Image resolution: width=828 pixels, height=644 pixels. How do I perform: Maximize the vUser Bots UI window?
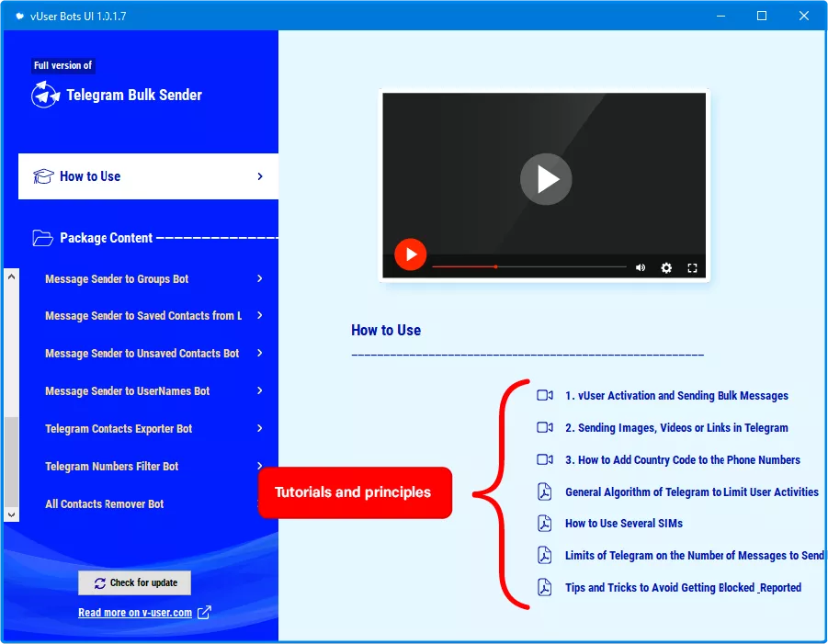(x=762, y=16)
